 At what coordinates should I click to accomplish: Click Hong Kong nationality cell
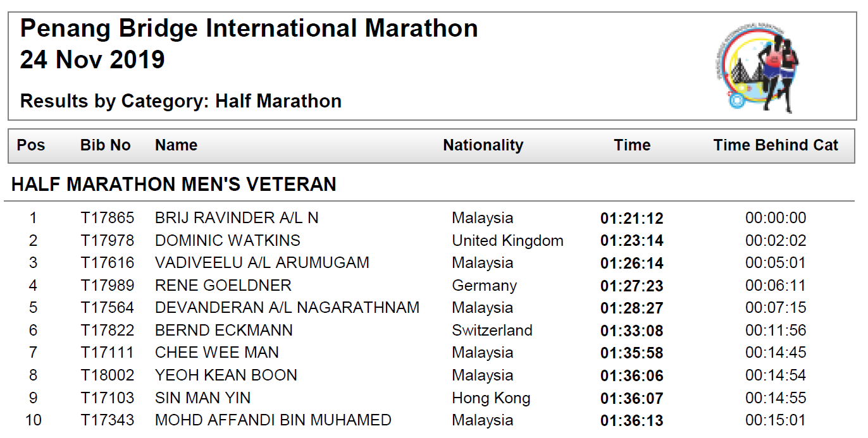491,398
